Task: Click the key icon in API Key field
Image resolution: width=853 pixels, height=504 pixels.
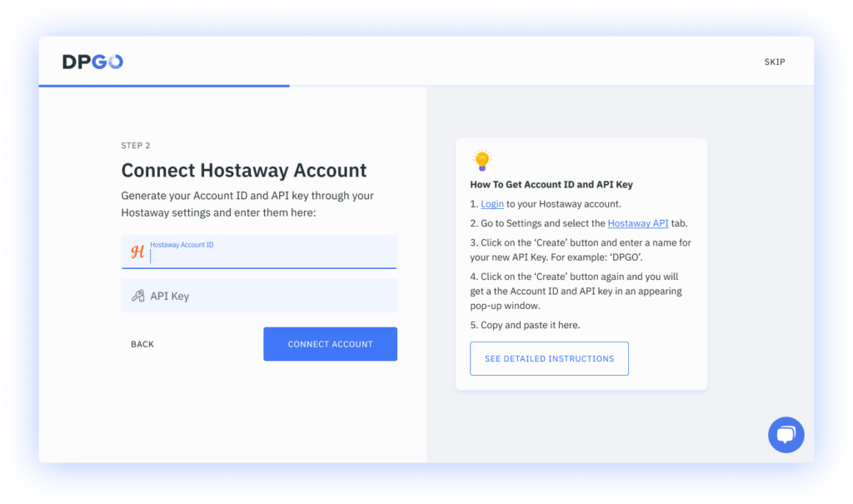Action: [x=138, y=296]
